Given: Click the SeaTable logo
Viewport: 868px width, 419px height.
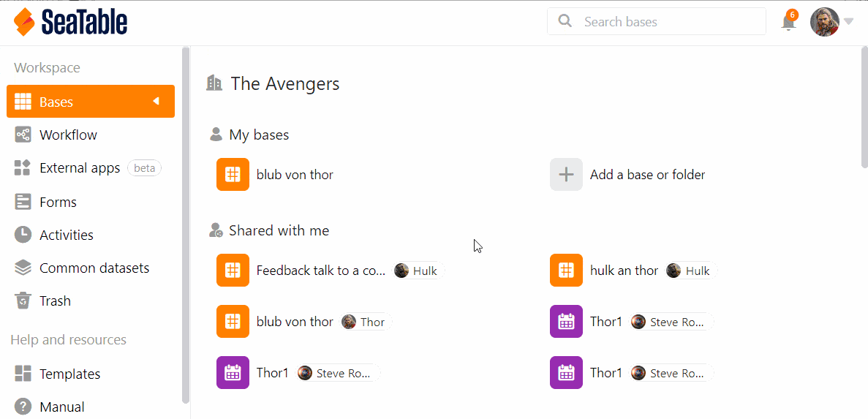Looking at the screenshot, I should [70, 22].
